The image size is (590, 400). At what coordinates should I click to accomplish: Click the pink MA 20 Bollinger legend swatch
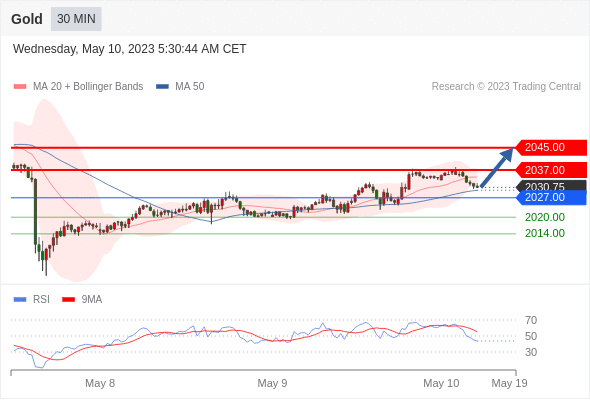coord(20,87)
